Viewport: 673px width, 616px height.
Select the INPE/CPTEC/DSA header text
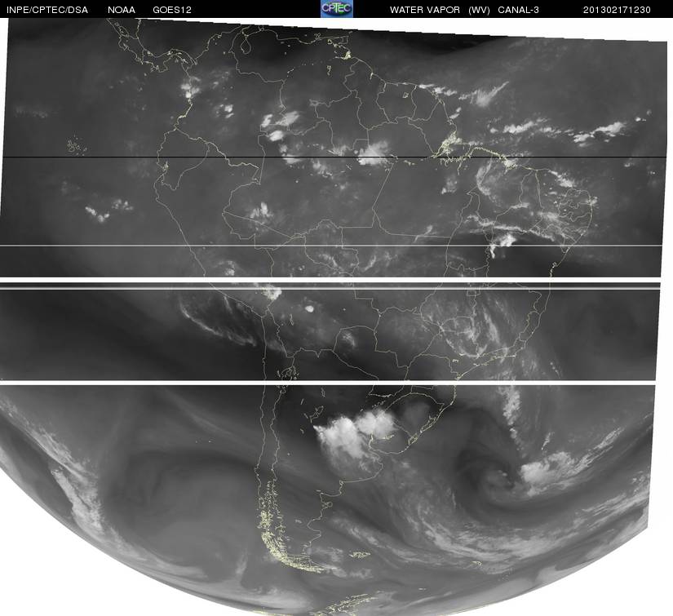point(47,10)
